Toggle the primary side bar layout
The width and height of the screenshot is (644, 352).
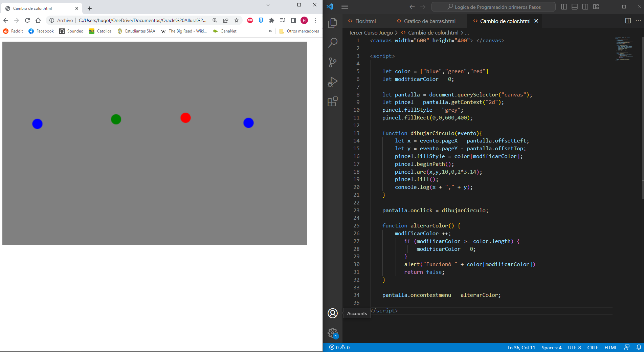564,7
